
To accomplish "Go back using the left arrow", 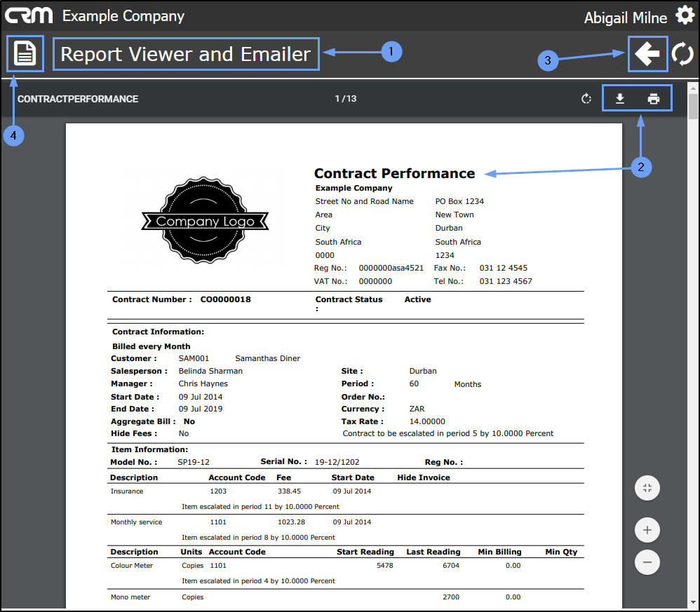I will coord(648,54).
